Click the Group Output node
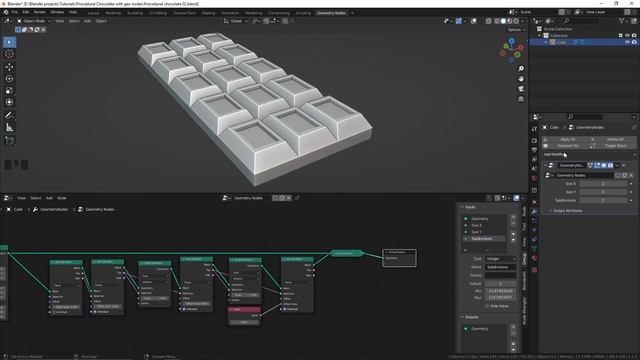640x360 pixels. click(399, 258)
